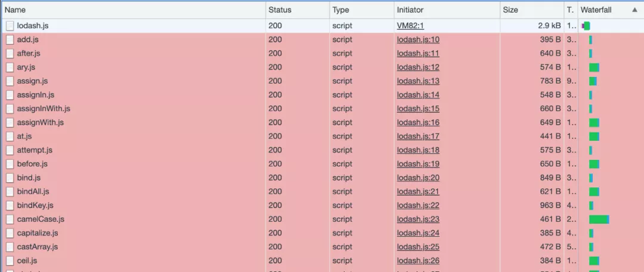Open initiator link lodash.js:18

click(x=418, y=150)
